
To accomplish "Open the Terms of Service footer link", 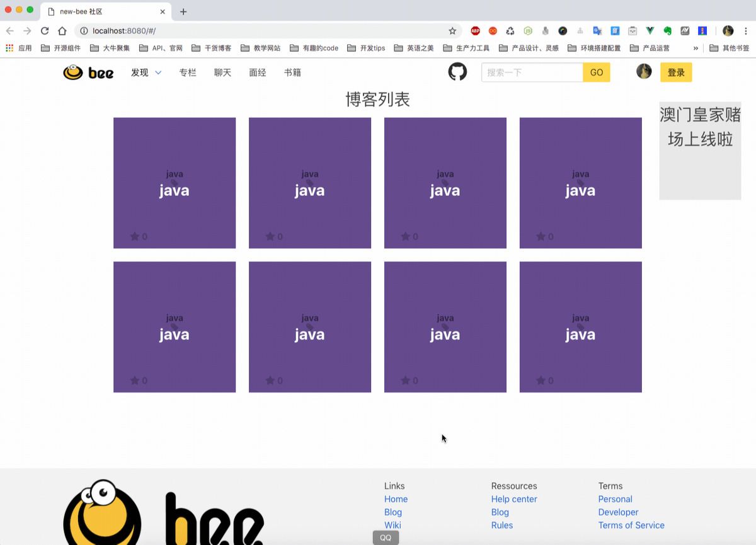I will (x=631, y=525).
